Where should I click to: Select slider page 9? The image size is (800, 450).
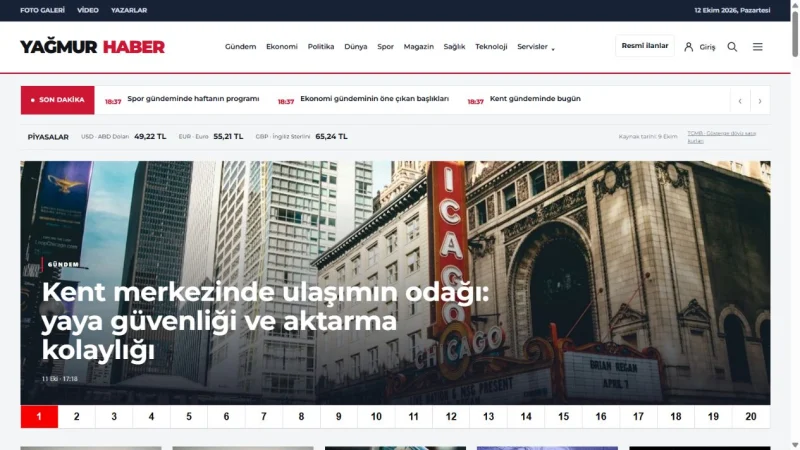coord(339,417)
